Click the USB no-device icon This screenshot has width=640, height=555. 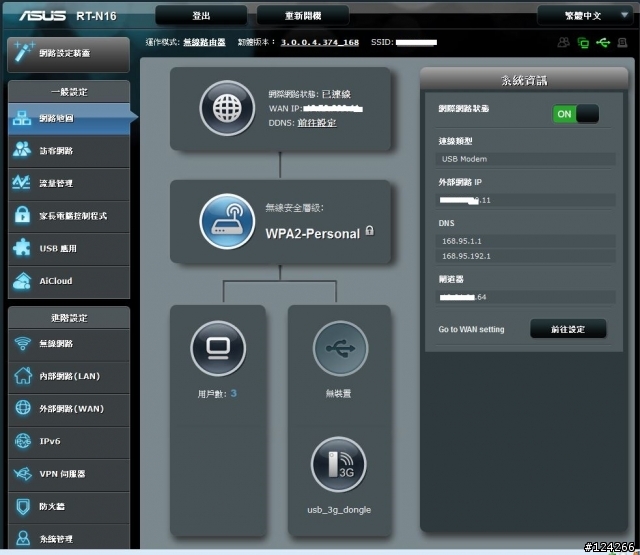[x=340, y=349]
